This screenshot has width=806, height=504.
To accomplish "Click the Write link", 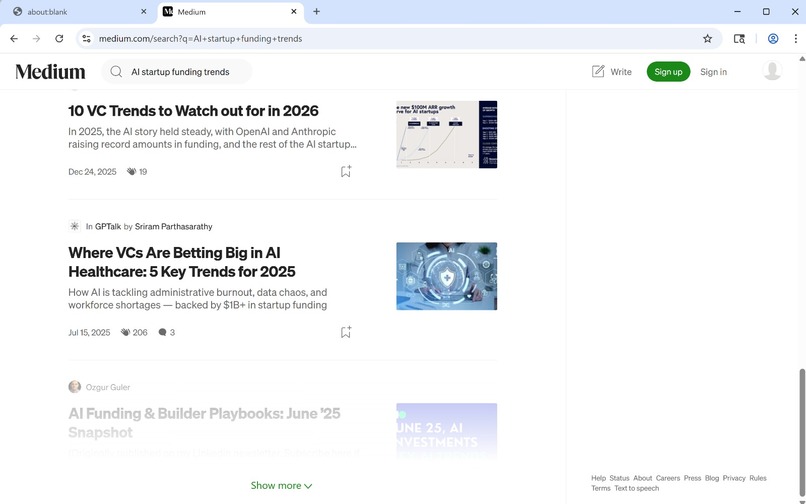I will click(x=621, y=72).
